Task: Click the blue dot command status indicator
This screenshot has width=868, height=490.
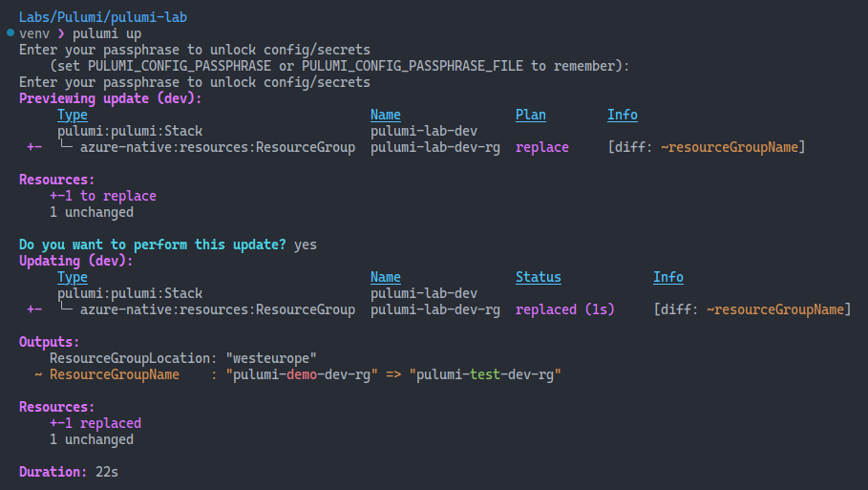Action: click(10, 32)
